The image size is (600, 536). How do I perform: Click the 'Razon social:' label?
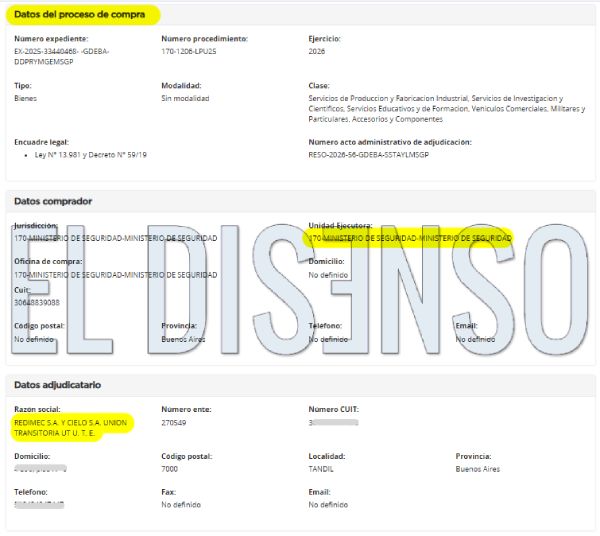37,409
